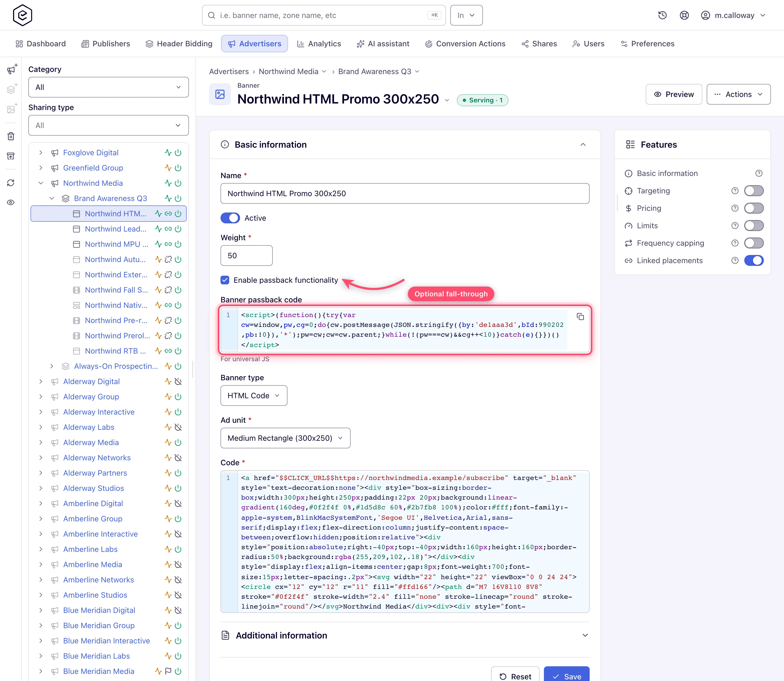Screen dimensions: 784x681
Task: Click the app logo in top-left
Action: pos(22,15)
